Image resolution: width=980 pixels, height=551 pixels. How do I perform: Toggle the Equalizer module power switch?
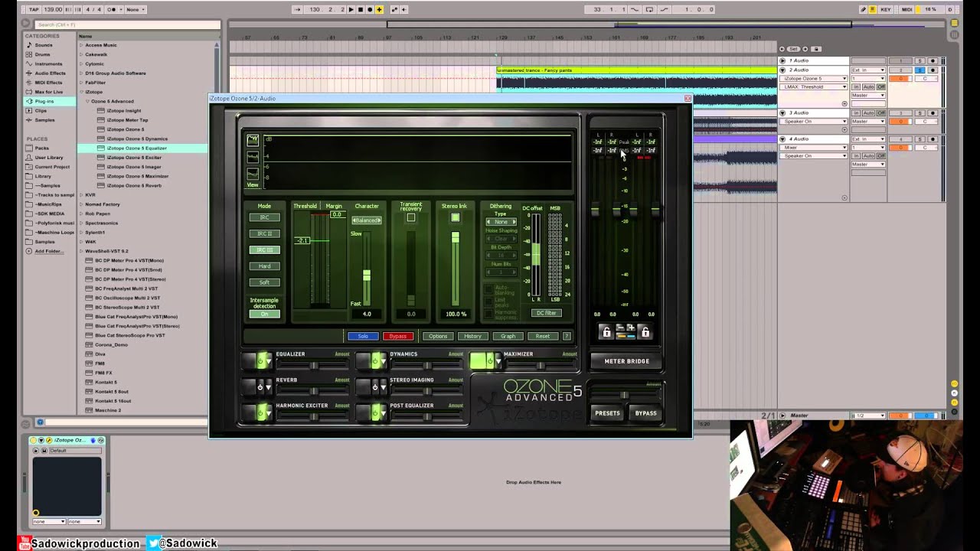[261, 360]
